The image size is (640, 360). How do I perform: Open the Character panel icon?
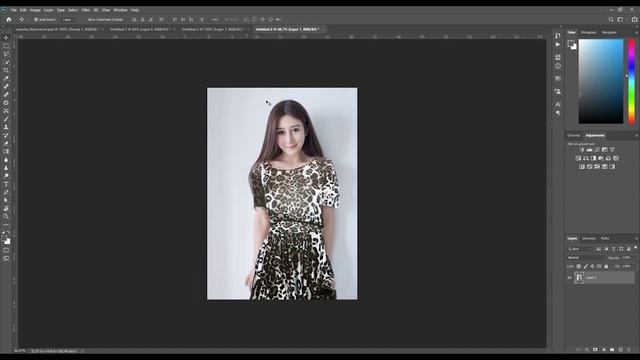(558, 104)
